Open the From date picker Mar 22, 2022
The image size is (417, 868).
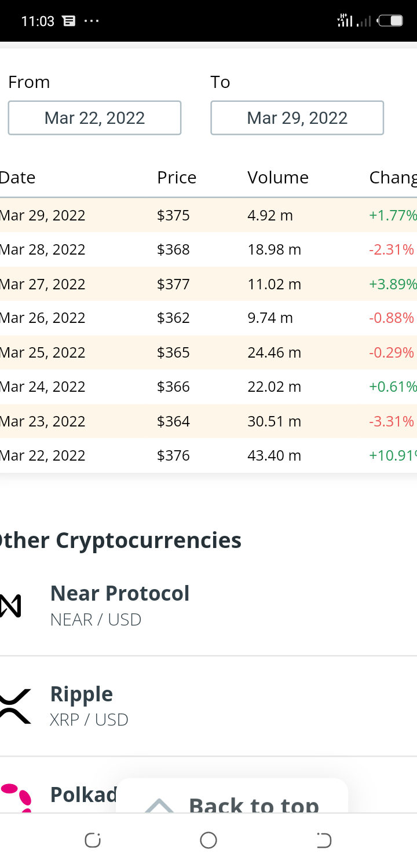(x=94, y=118)
